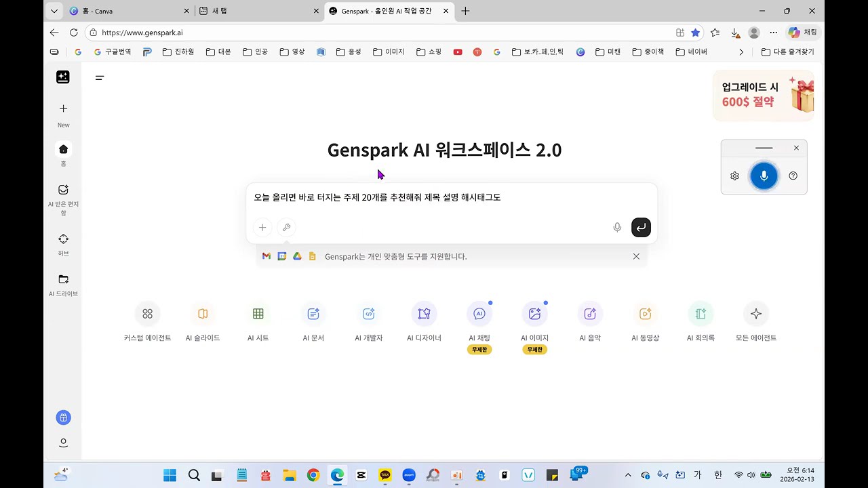Open the browser profile avatar
The width and height of the screenshot is (868, 488).
point(754,33)
